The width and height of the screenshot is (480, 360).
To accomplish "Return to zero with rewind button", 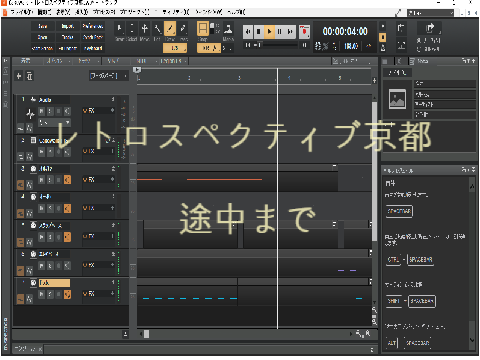I will coord(248,32).
